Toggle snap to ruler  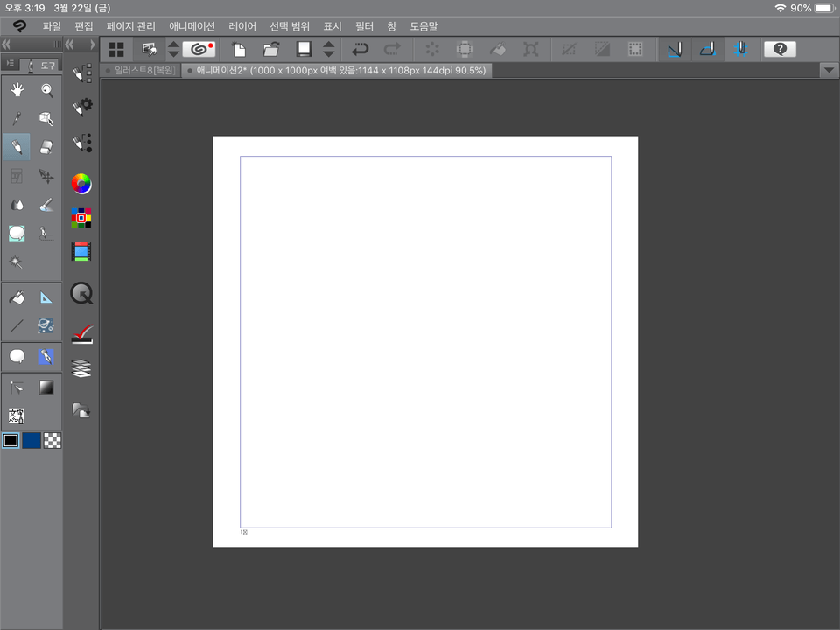click(673, 50)
